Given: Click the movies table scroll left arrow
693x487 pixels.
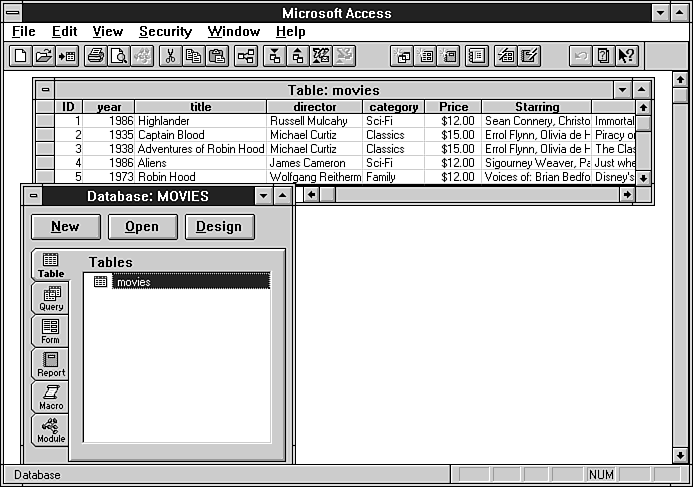Looking at the screenshot, I should pyautogui.click(x=312, y=194).
